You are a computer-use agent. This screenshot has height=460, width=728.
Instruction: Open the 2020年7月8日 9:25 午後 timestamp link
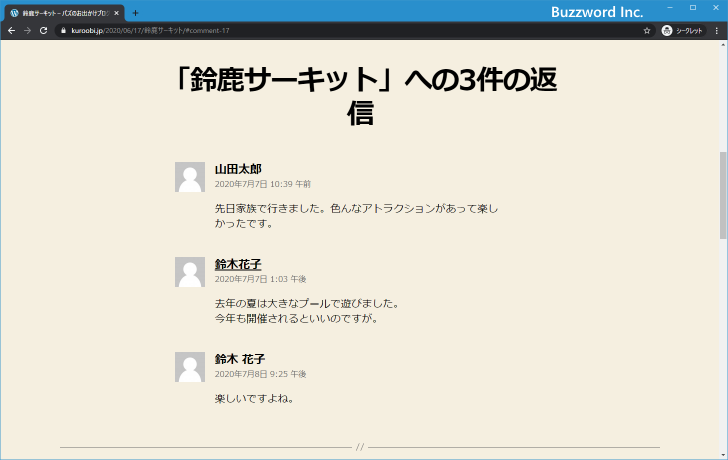pos(260,374)
